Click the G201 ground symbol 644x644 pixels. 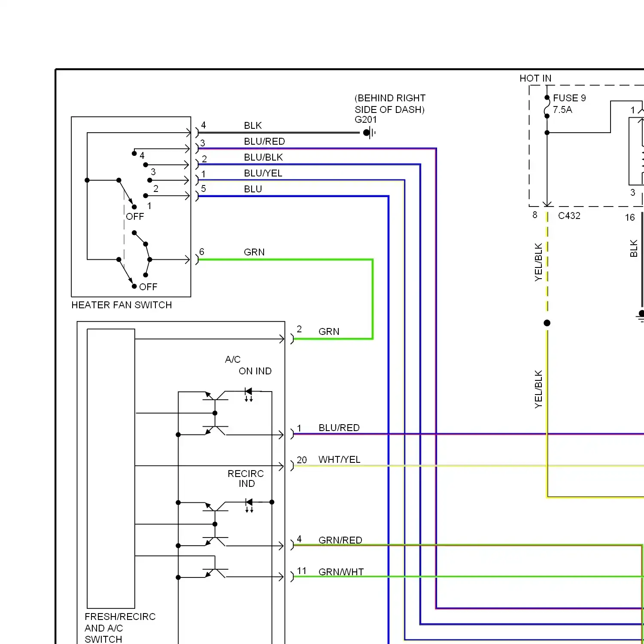369,133
